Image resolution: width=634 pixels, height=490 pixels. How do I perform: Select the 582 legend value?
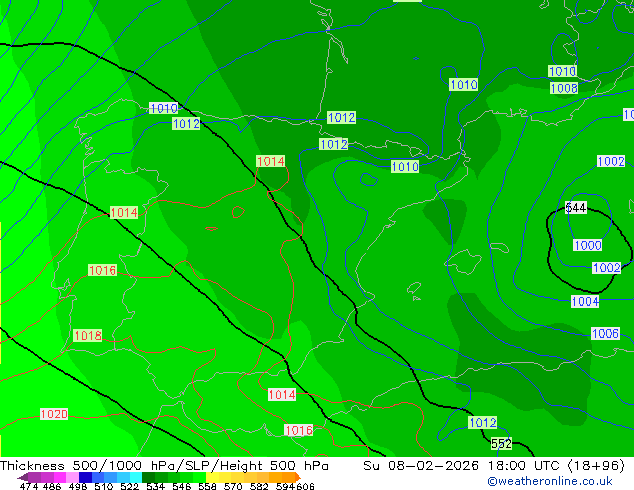259,486
